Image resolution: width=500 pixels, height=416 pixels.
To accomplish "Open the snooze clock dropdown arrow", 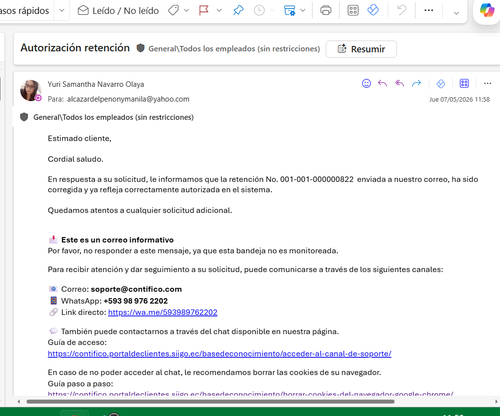I will tap(272, 11).
